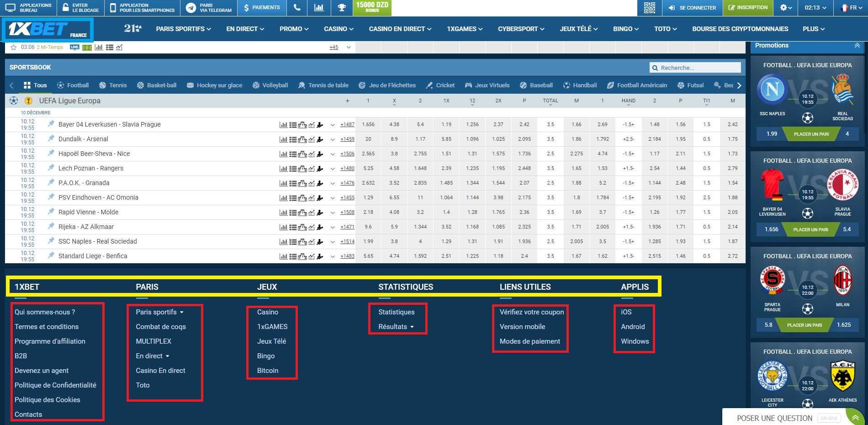Open the settings gear dropdown

786,8
